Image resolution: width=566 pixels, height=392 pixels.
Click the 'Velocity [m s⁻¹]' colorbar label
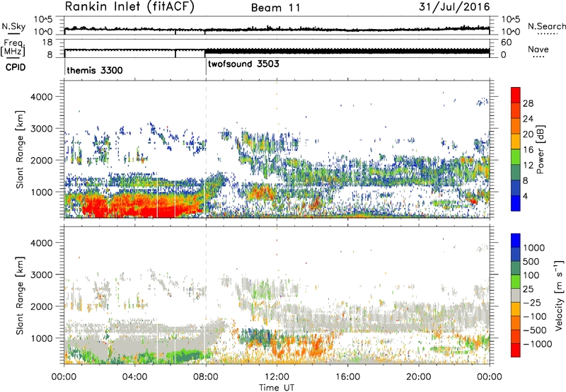point(559,295)
